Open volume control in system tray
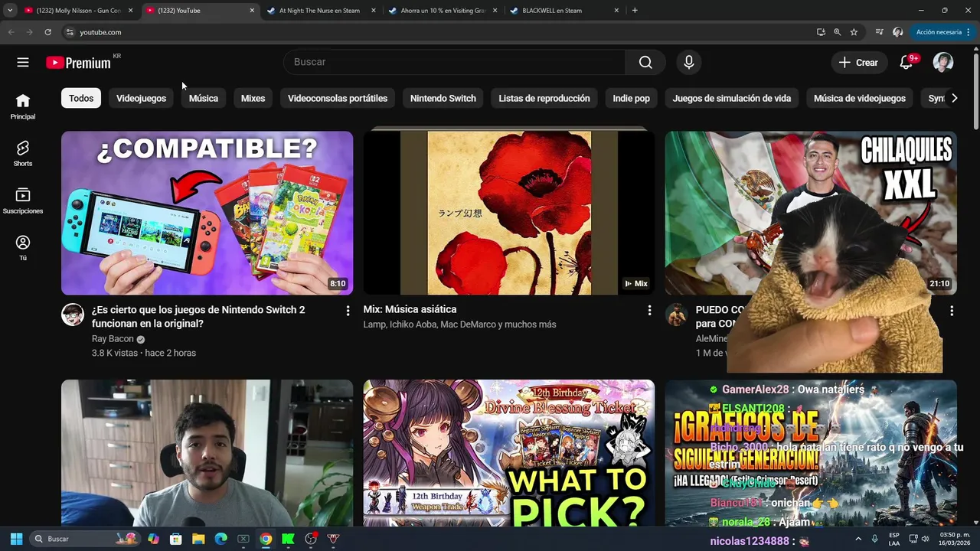This screenshot has width=980, height=551. 925,539
